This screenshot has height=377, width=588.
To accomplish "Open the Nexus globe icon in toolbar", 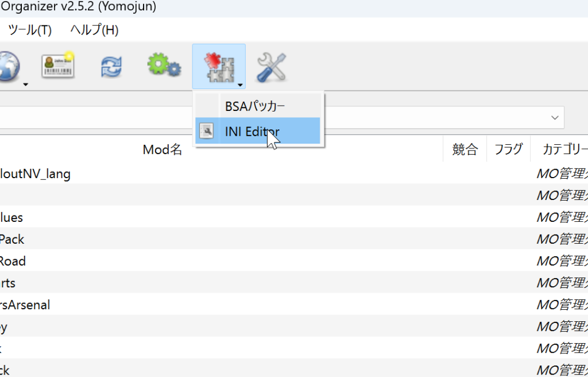I will 9,66.
